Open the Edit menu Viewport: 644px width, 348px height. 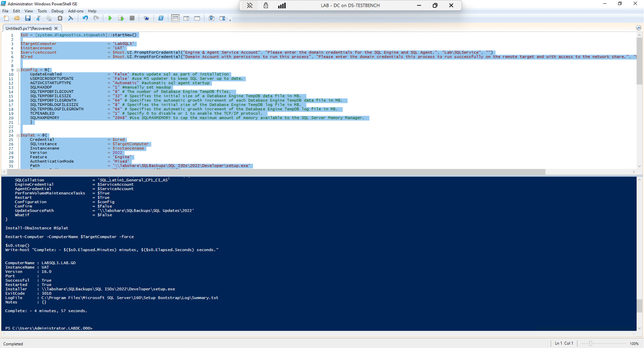[x=16, y=11]
